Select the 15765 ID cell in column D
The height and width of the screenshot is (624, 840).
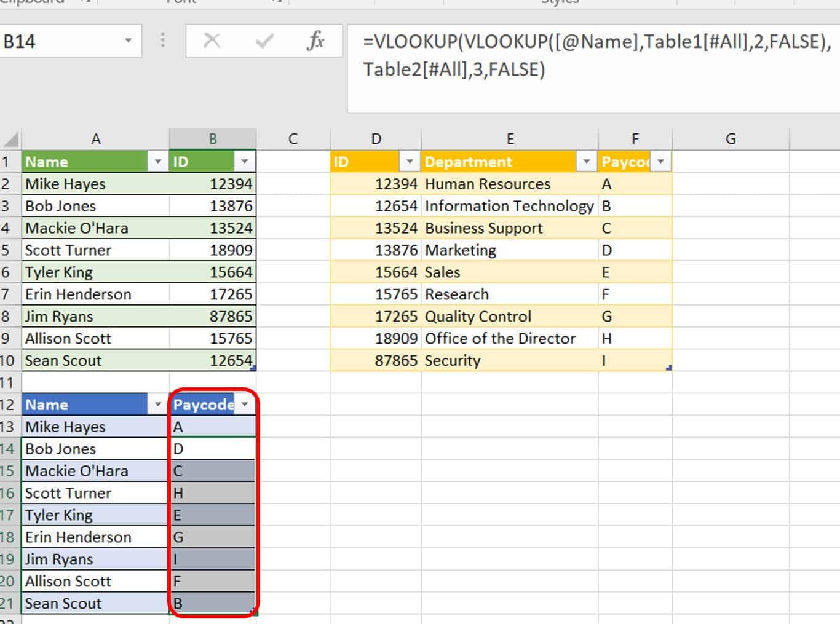coord(376,294)
